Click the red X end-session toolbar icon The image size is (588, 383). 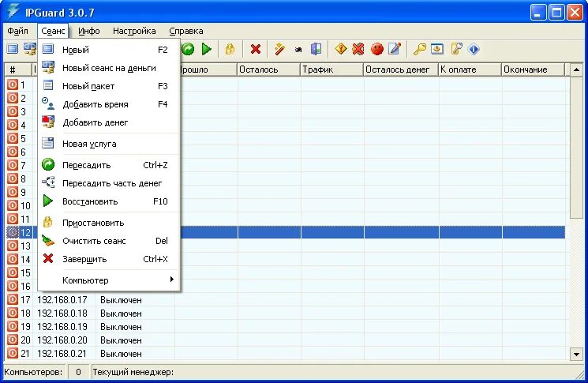(x=256, y=49)
